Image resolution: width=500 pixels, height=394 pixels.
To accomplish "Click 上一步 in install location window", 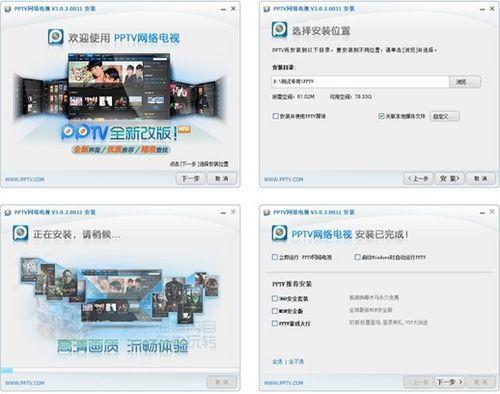I will [x=418, y=179].
